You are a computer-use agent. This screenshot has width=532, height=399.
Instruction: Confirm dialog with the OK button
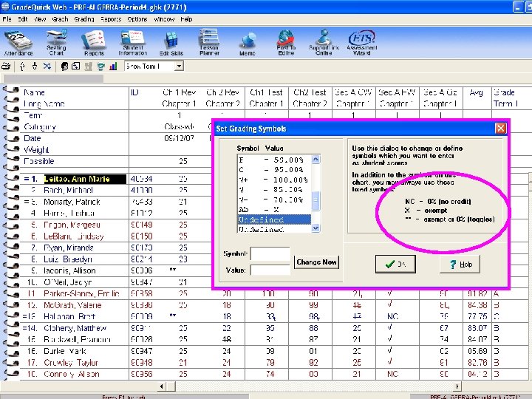pyautogui.click(x=395, y=264)
